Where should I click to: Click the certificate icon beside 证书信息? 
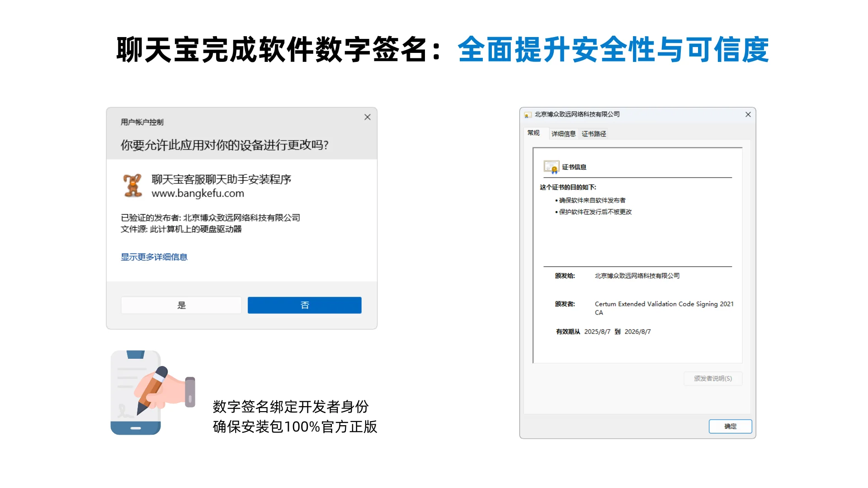coord(551,167)
